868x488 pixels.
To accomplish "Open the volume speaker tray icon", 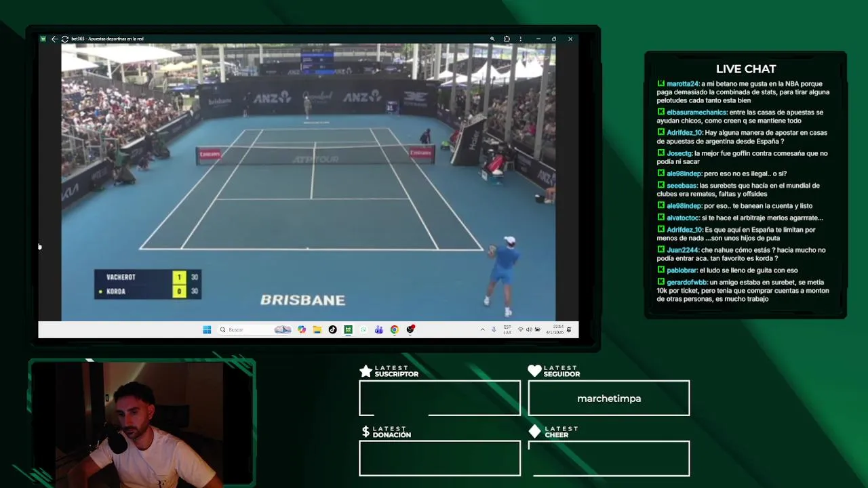I will [x=529, y=329].
